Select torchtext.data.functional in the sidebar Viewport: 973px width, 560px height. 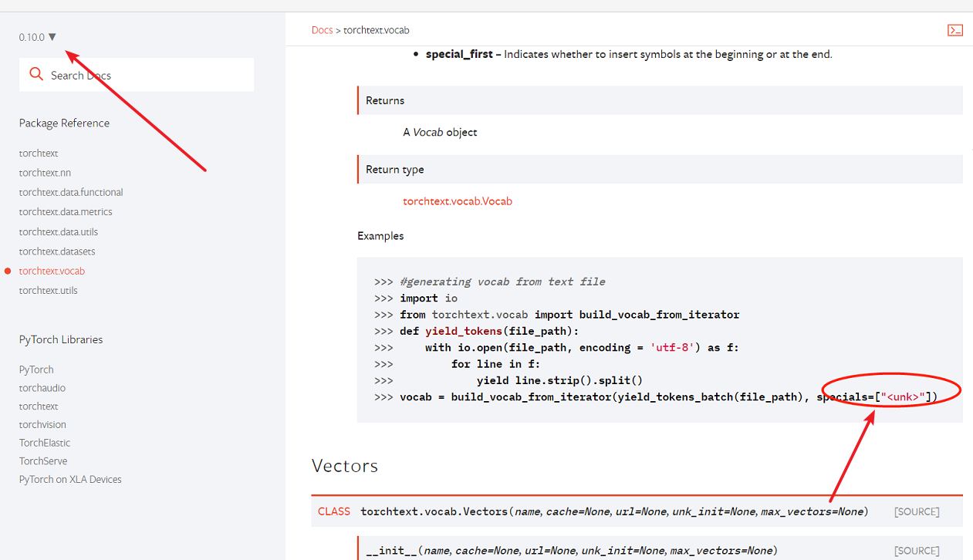pos(70,192)
